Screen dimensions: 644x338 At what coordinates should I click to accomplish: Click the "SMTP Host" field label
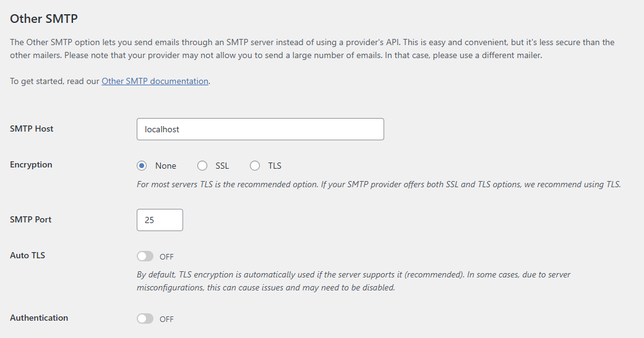coord(32,129)
